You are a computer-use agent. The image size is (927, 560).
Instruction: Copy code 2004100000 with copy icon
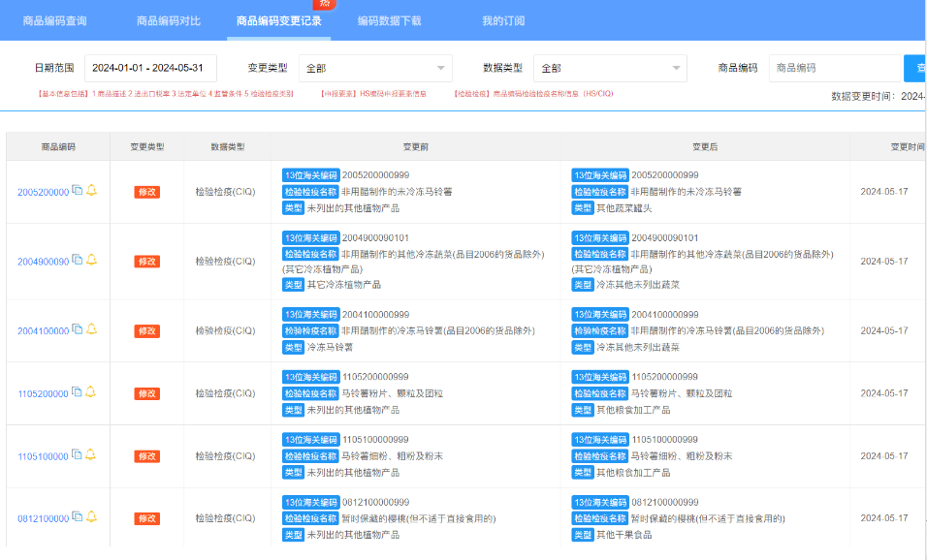pyautogui.click(x=77, y=329)
